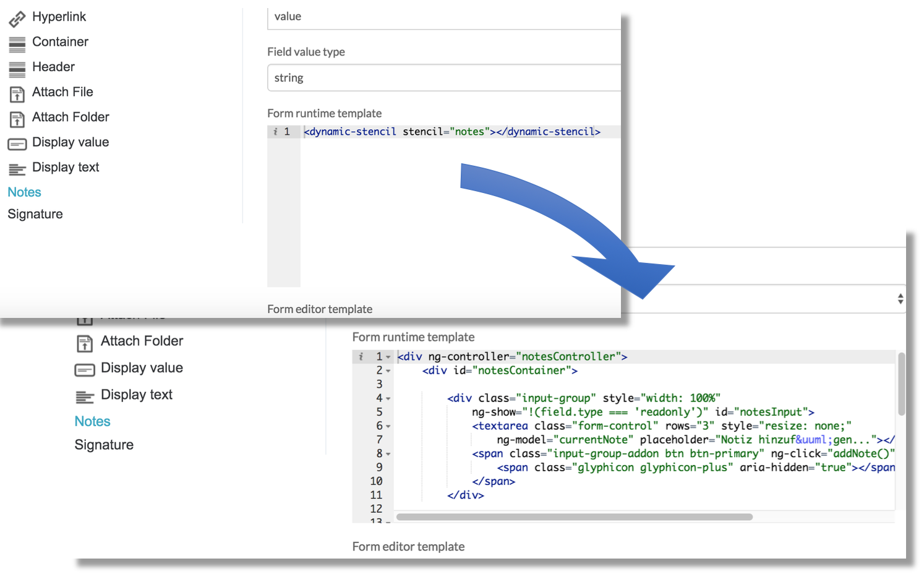Click the "Field value type" label
Image resolution: width=924 pixels, height=574 pixels.
pos(306,52)
